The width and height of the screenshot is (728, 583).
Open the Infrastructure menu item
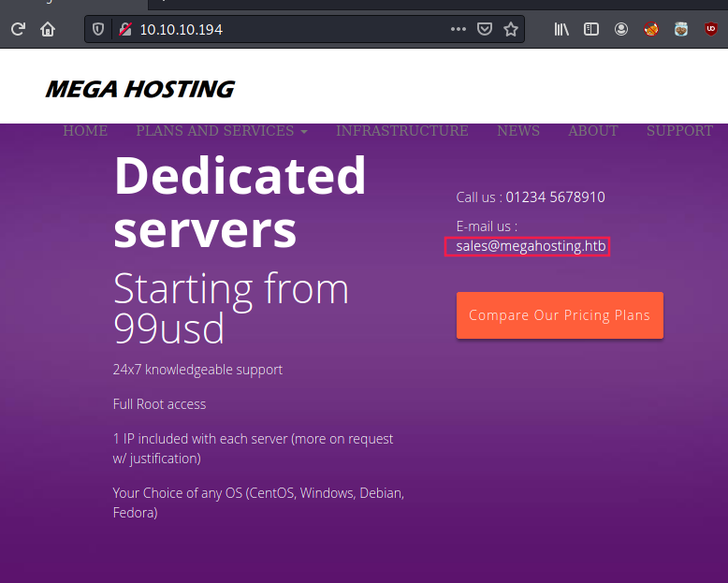coord(401,131)
